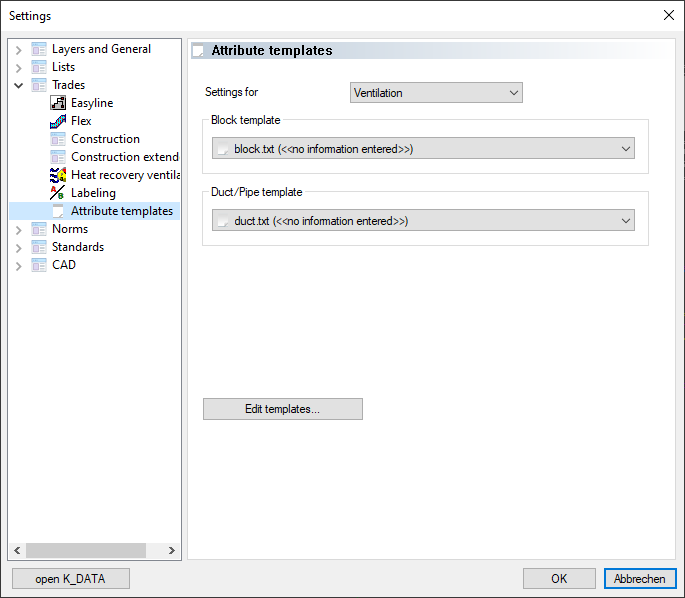The image size is (685, 598).
Task: Select Layers and General tree item
Action: pos(101,49)
